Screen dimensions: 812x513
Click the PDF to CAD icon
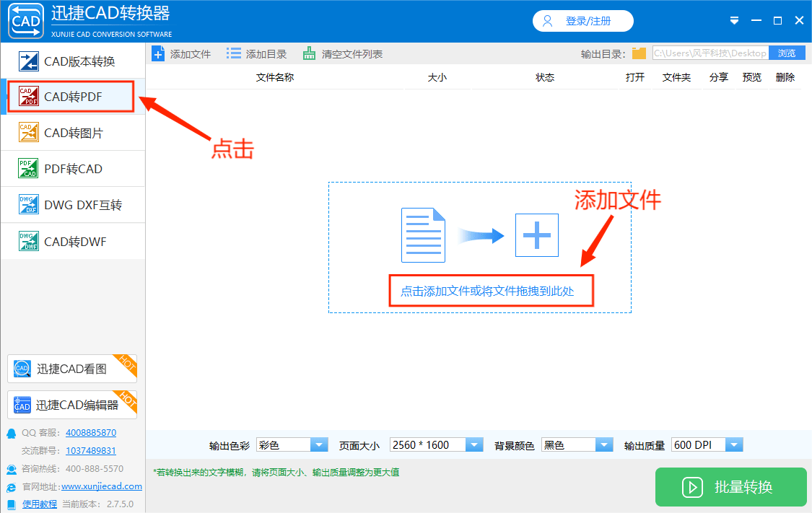[28, 168]
